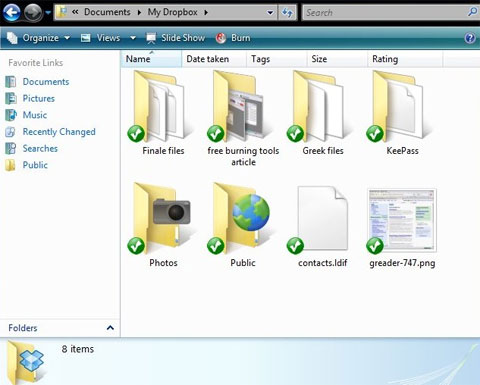Select the Public folder with globe icon

coord(239,218)
